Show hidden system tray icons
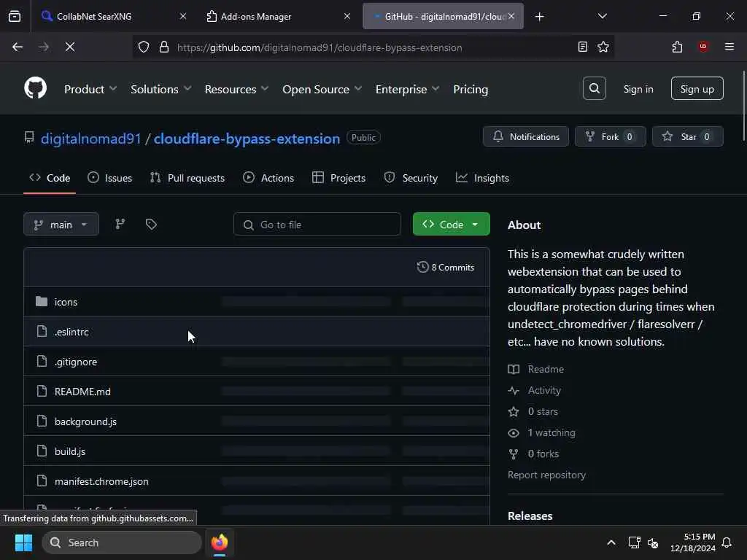This screenshot has height=560, width=747. tap(611, 542)
